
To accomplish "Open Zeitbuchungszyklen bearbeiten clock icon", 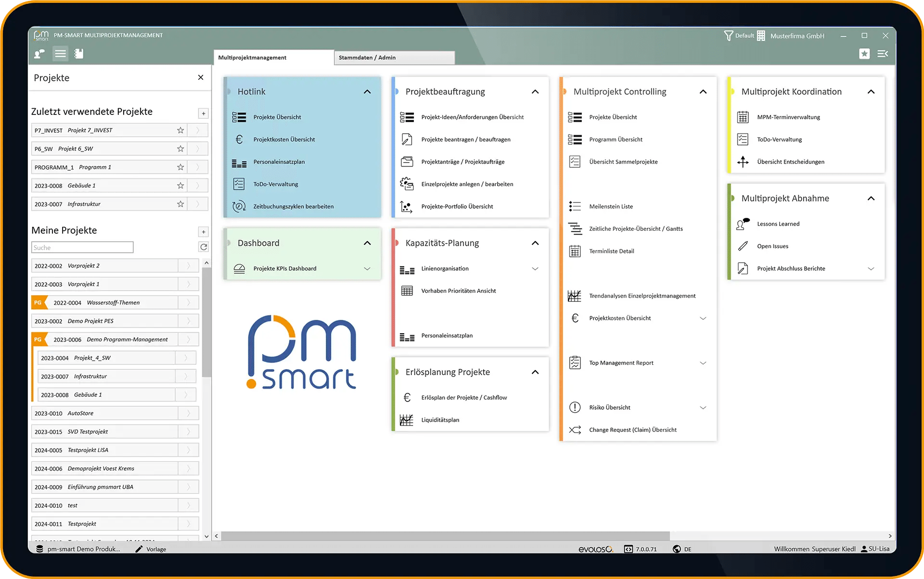I will point(239,206).
